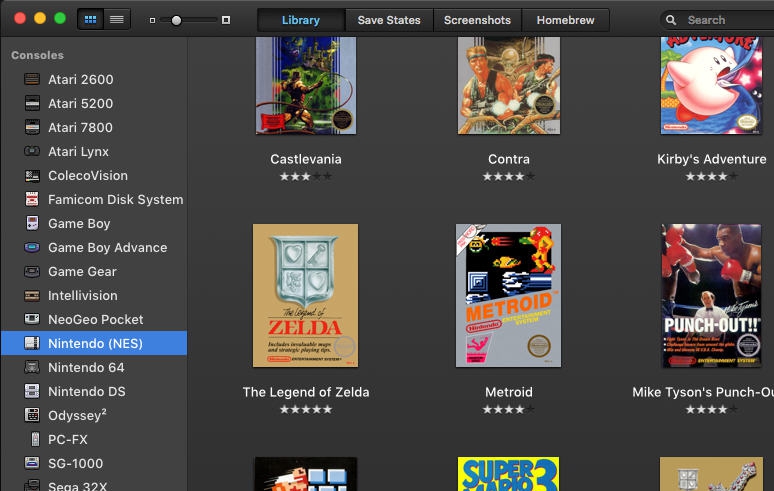Select the Nintendo 64 console icon

(x=32, y=367)
